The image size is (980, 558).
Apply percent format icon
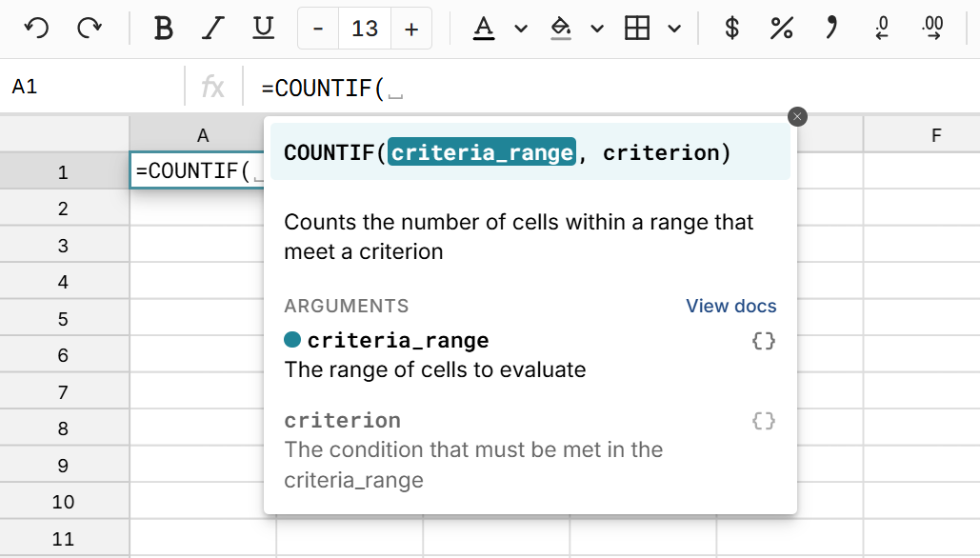(782, 29)
